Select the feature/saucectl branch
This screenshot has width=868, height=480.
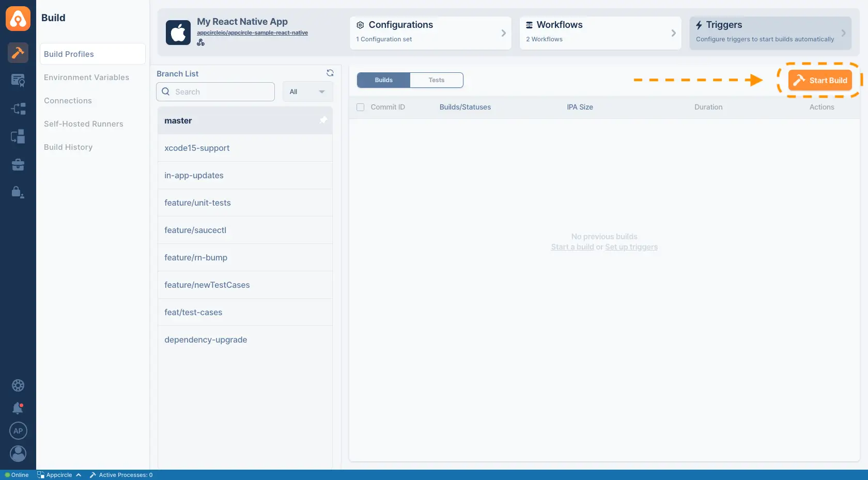(245, 230)
